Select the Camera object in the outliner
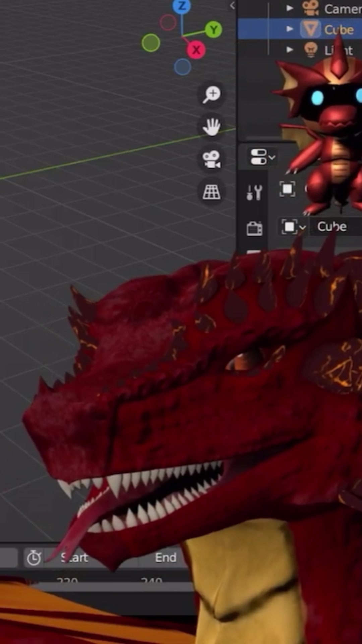This screenshot has height=644, width=362. tap(343, 9)
